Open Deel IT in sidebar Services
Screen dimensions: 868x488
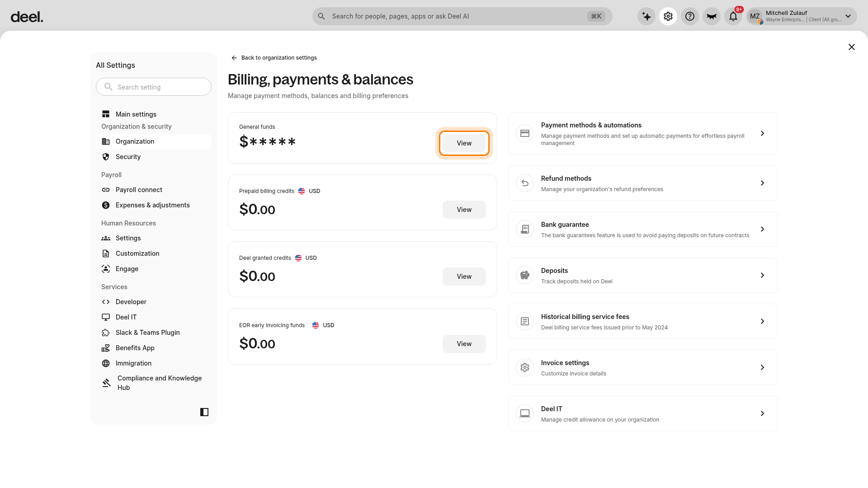click(154, 317)
